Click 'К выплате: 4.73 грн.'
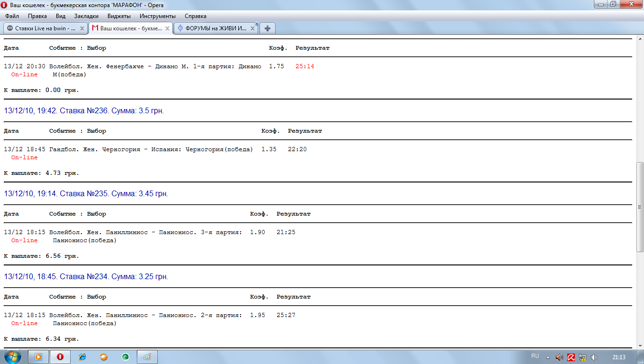 [x=42, y=173]
